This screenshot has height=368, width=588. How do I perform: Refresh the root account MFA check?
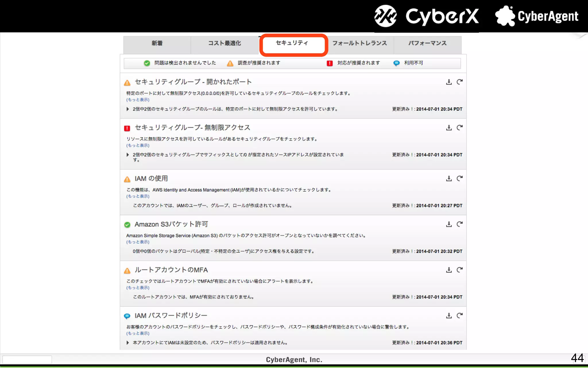(x=460, y=270)
